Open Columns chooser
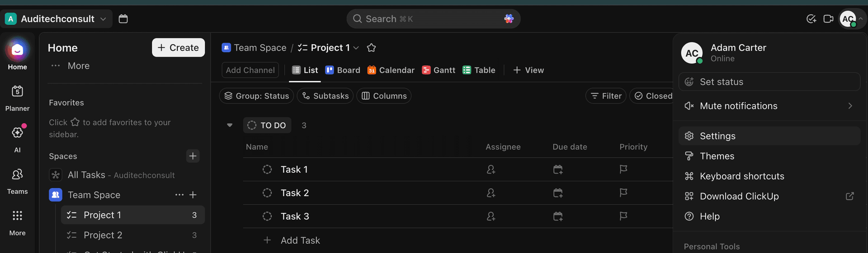The height and width of the screenshot is (253, 868). point(384,96)
